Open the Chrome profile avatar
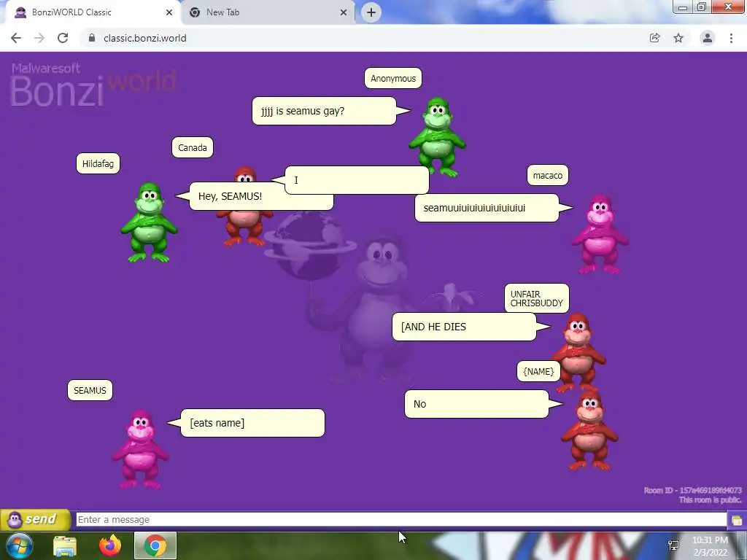The height and width of the screenshot is (560, 747). click(708, 38)
